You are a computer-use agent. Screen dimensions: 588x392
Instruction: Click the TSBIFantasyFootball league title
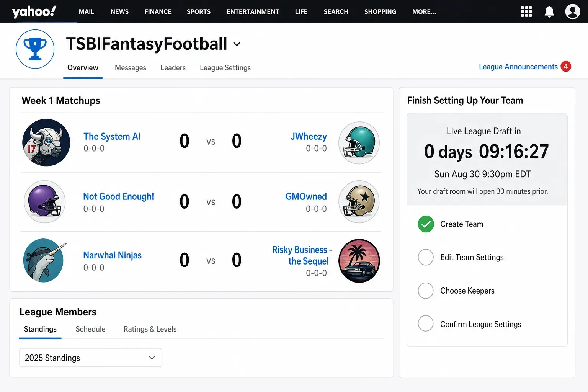click(147, 44)
